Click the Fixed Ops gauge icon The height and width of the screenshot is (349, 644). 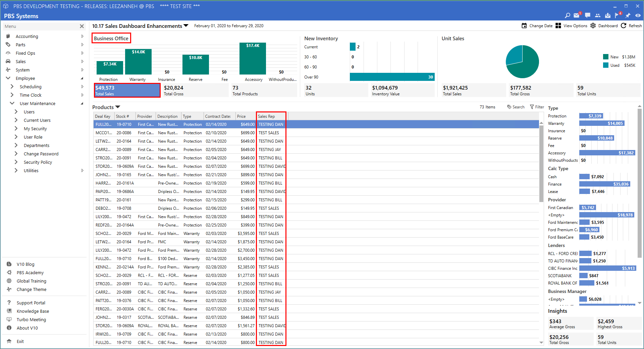click(x=8, y=53)
